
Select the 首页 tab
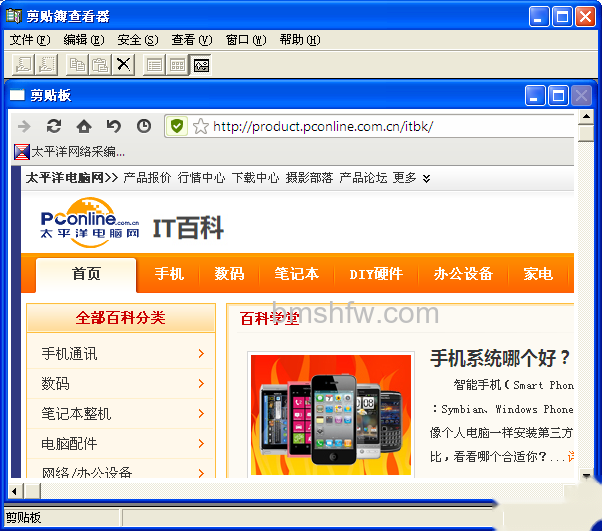point(86,274)
